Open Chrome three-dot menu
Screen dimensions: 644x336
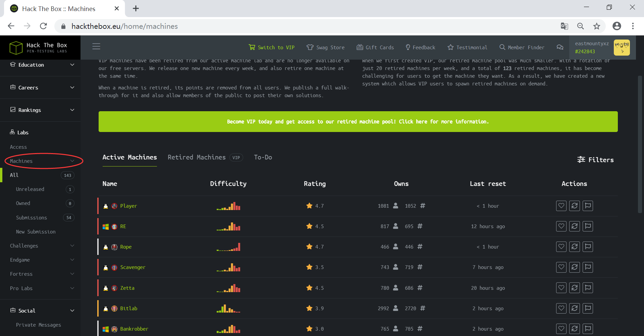(x=633, y=26)
